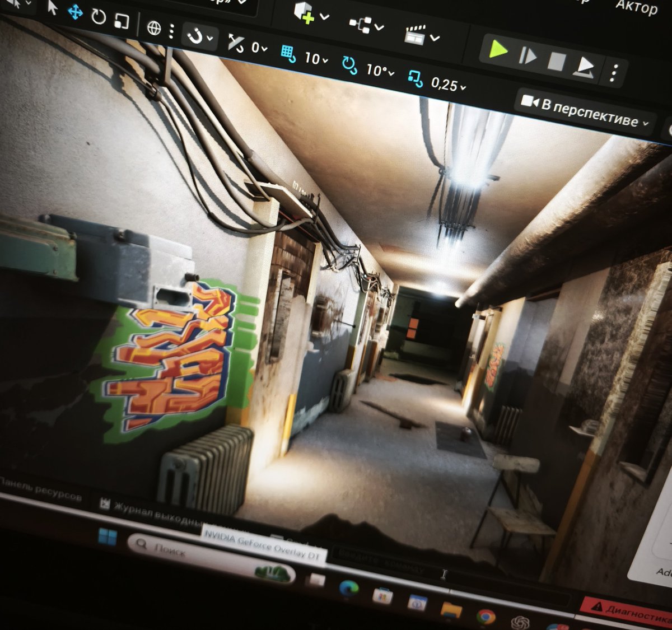Image resolution: width=672 pixels, height=630 pixels.
Task: Click the snap offset icon before the 0 value
Action: [236, 43]
